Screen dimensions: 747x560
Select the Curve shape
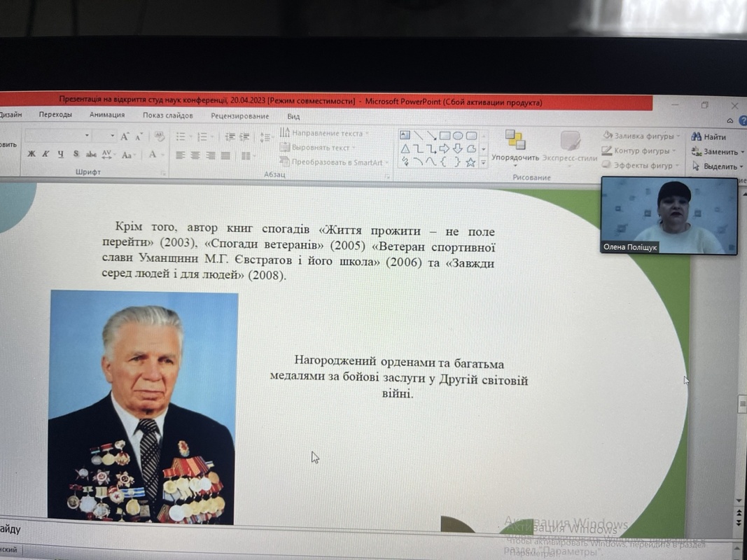tap(431, 162)
